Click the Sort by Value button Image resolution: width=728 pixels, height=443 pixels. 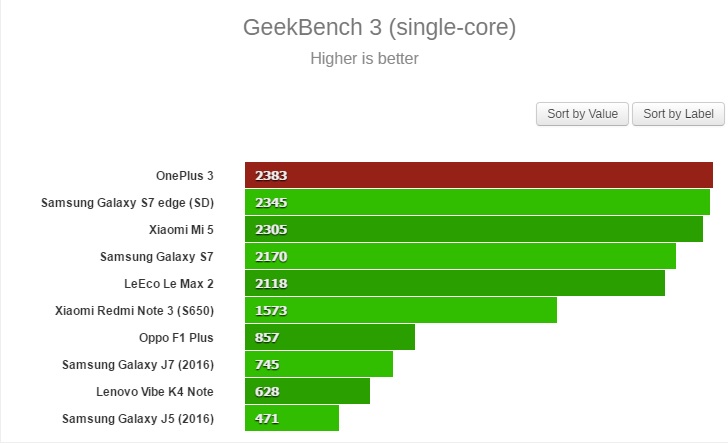click(582, 114)
